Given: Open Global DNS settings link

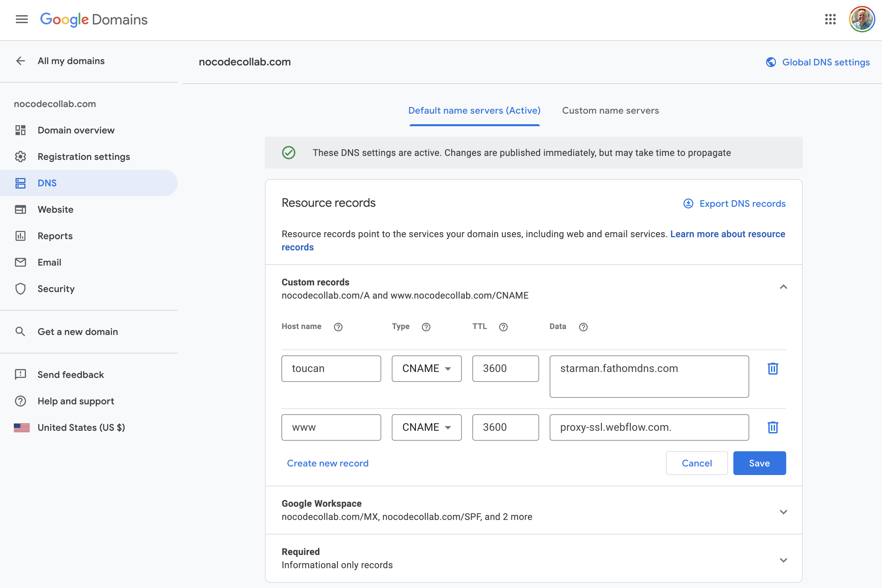Looking at the screenshot, I should pyautogui.click(x=826, y=62).
